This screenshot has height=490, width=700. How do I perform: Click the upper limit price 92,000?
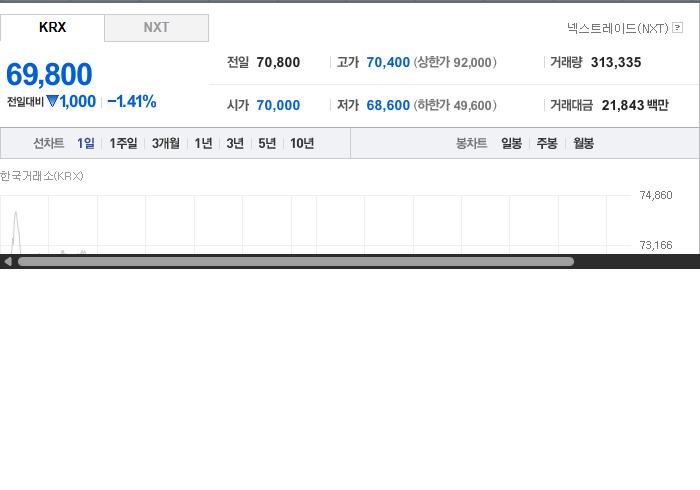tap(472, 62)
